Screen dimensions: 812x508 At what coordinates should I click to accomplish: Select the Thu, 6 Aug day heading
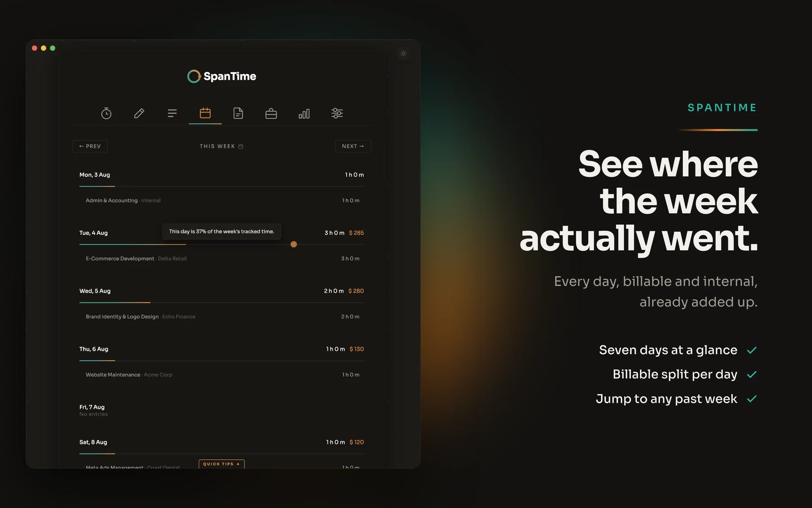[94, 349]
